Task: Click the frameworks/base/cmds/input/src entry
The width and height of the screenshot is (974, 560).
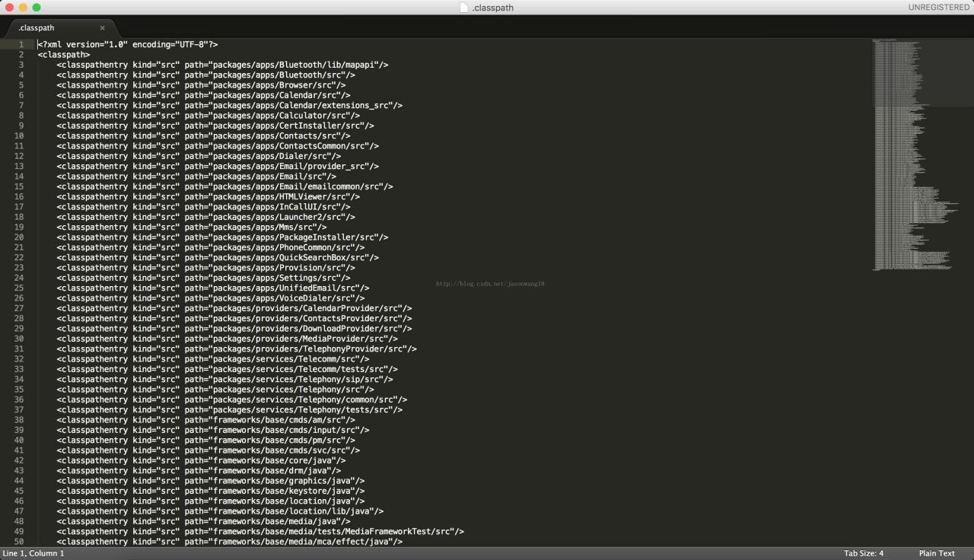Action: pos(213,430)
